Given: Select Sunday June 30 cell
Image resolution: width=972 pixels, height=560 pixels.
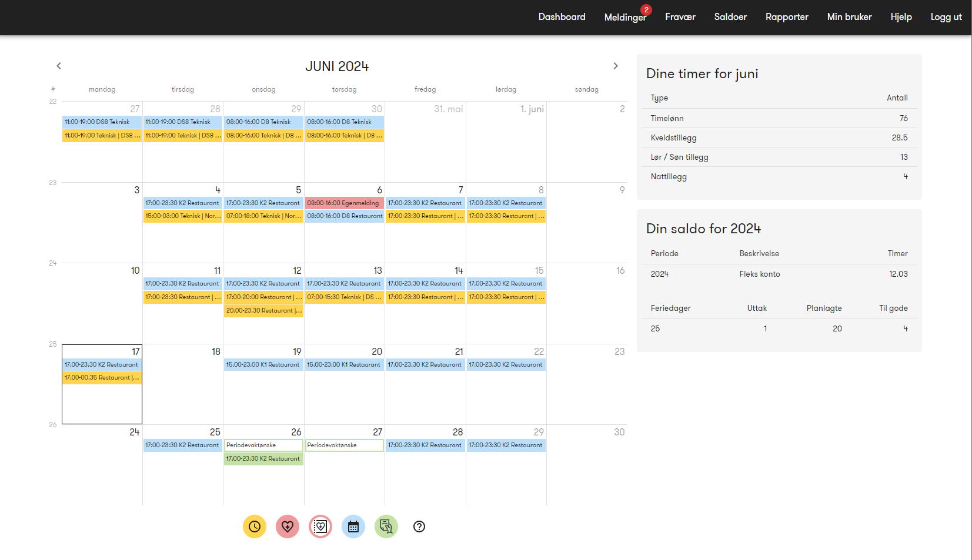Looking at the screenshot, I should (x=587, y=465).
